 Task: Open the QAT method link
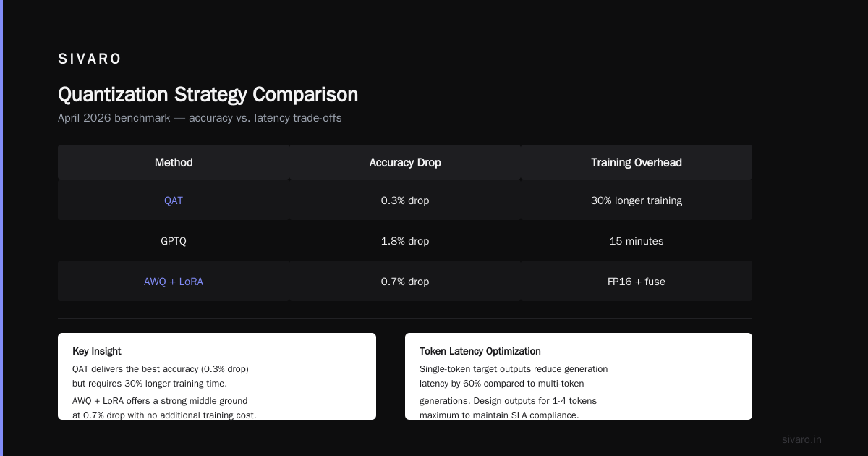click(x=174, y=200)
